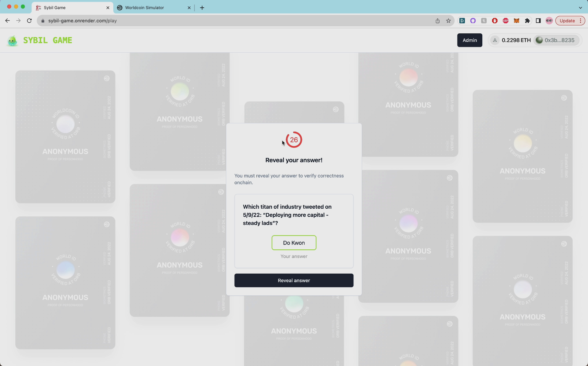Toggle the browser side panel
The width and height of the screenshot is (588, 366).
pos(538,21)
